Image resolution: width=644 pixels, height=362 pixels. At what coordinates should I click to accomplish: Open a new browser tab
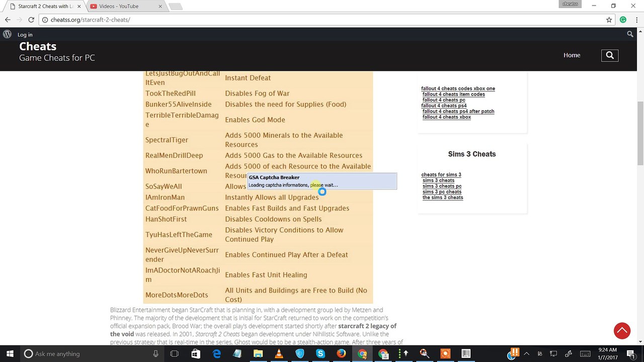[175, 7]
